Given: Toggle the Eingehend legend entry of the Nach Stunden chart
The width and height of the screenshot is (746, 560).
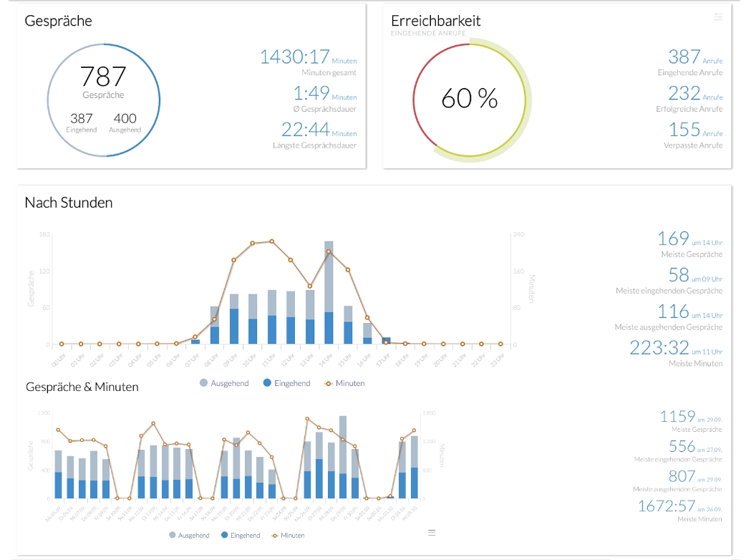Looking at the screenshot, I should [x=287, y=383].
